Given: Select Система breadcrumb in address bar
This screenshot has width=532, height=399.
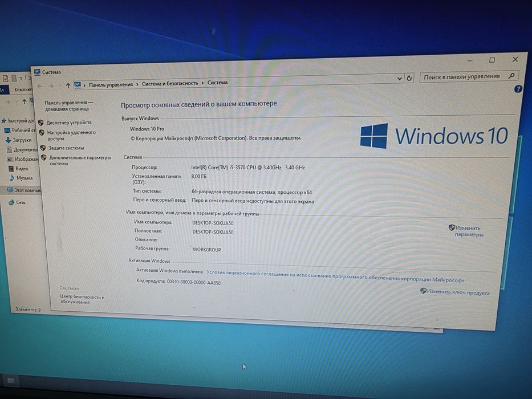Looking at the screenshot, I should [x=217, y=83].
